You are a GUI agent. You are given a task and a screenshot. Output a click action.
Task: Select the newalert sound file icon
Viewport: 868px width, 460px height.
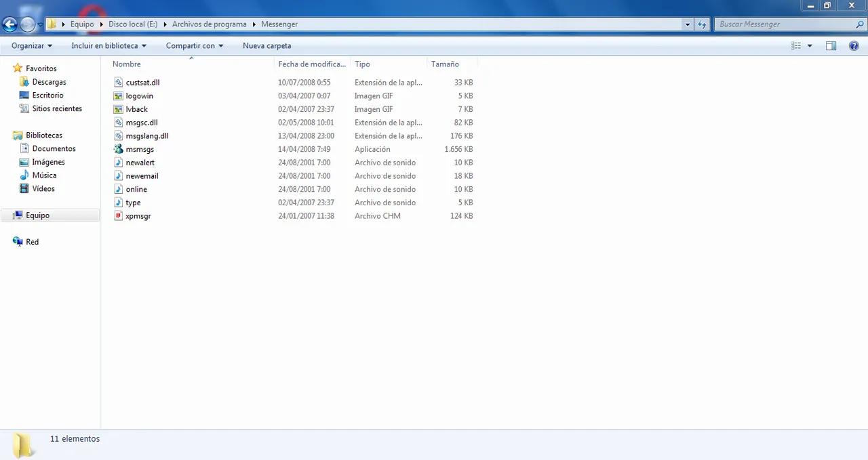[119, 163]
